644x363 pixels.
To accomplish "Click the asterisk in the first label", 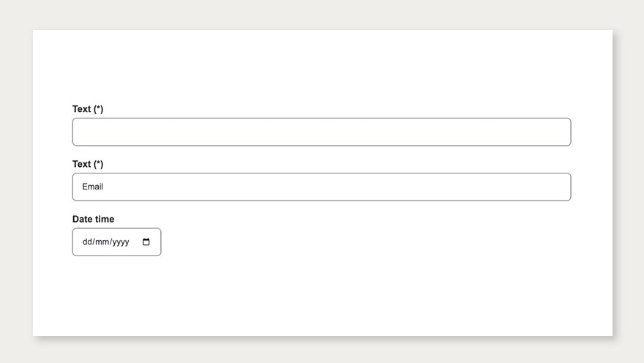I will (x=99, y=108).
